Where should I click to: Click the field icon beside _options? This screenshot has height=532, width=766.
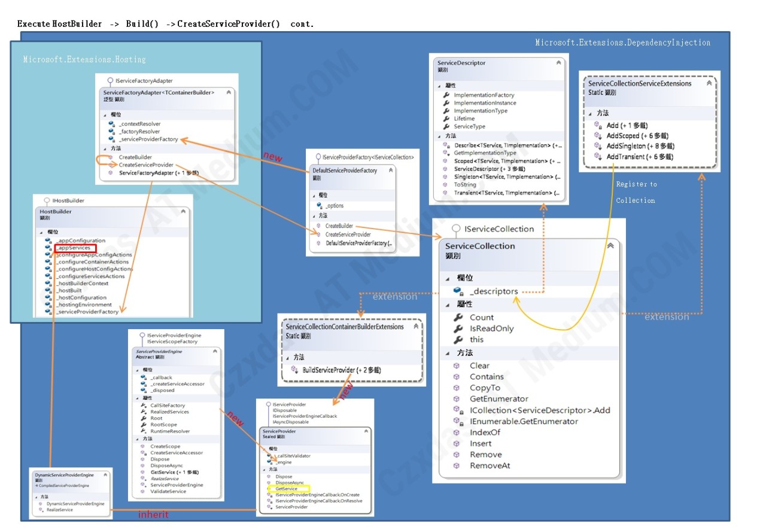click(x=320, y=206)
